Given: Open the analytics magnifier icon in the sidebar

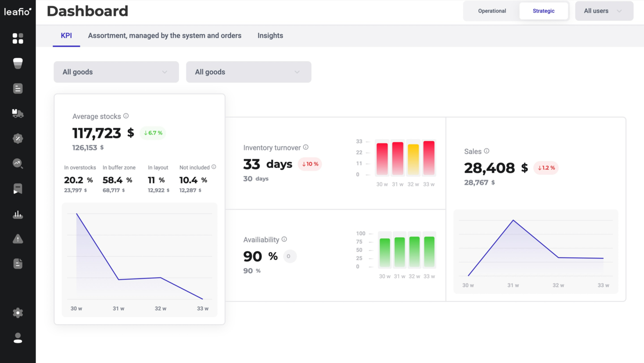Looking at the screenshot, I should pyautogui.click(x=18, y=163).
